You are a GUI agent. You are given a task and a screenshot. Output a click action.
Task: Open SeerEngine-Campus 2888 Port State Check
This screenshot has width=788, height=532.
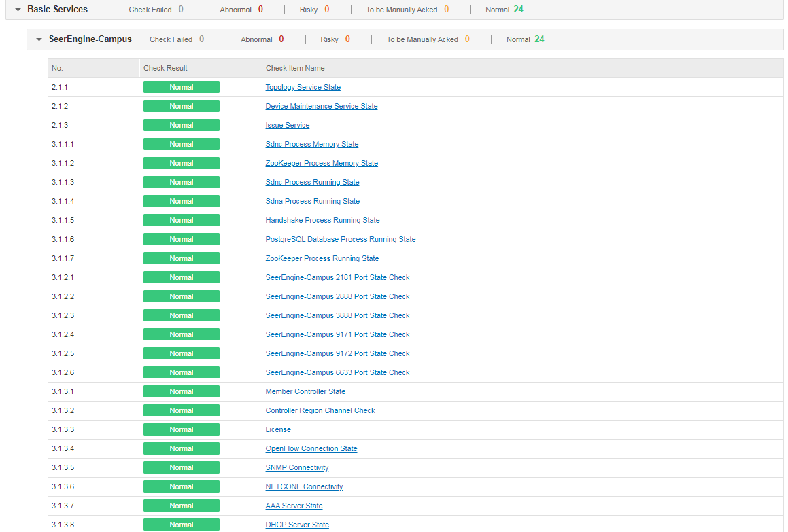[338, 296]
